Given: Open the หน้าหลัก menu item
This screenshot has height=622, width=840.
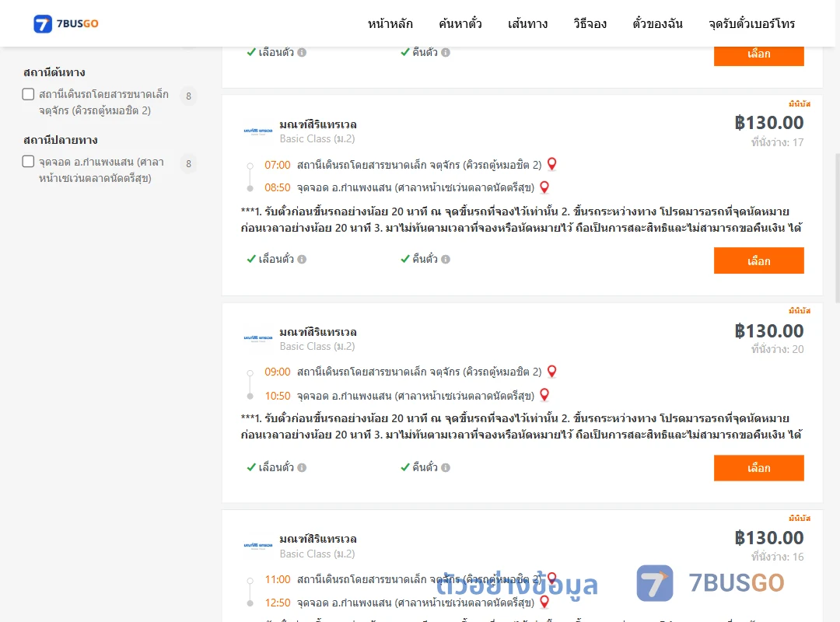Looking at the screenshot, I should click(390, 23).
